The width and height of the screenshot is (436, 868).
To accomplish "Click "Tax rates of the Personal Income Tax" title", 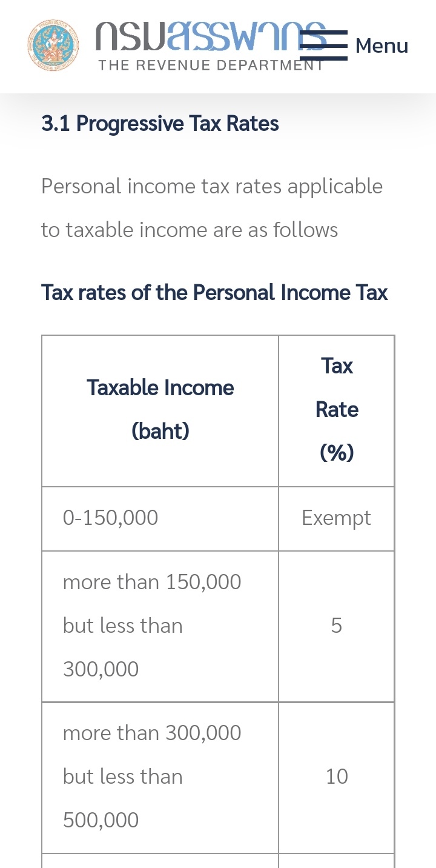I will coord(214,293).
